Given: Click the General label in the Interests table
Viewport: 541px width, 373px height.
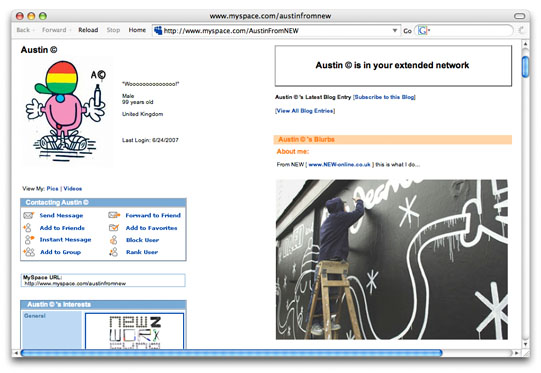Looking at the screenshot, I should (x=35, y=315).
